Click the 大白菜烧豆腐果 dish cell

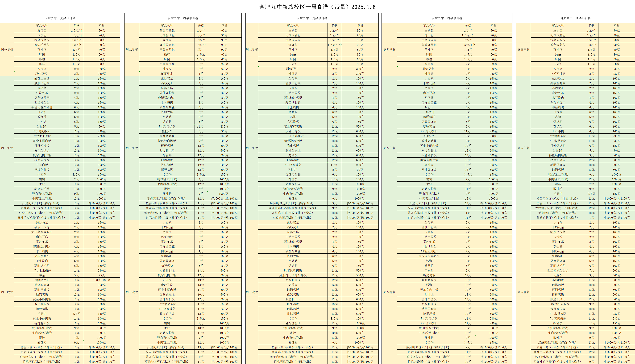click(x=42, y=232)
